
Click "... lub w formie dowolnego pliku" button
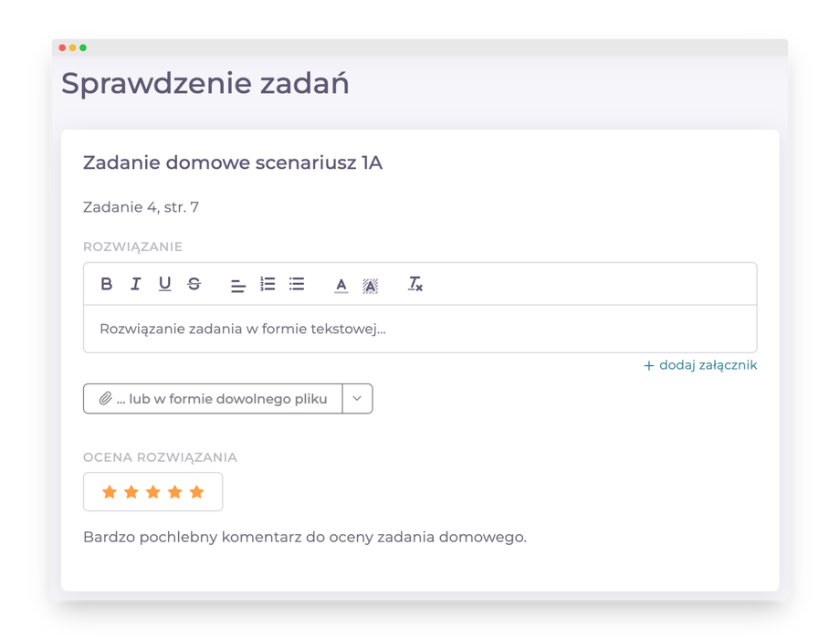click(x=213, y=399)
